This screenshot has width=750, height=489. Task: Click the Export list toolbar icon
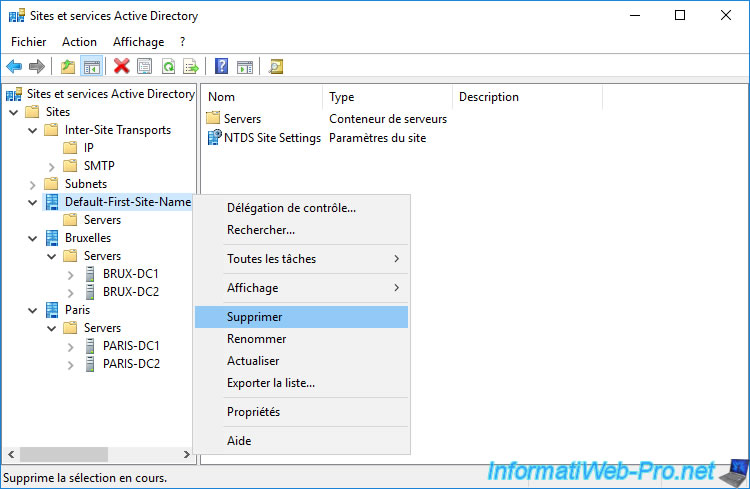(191, 67)
